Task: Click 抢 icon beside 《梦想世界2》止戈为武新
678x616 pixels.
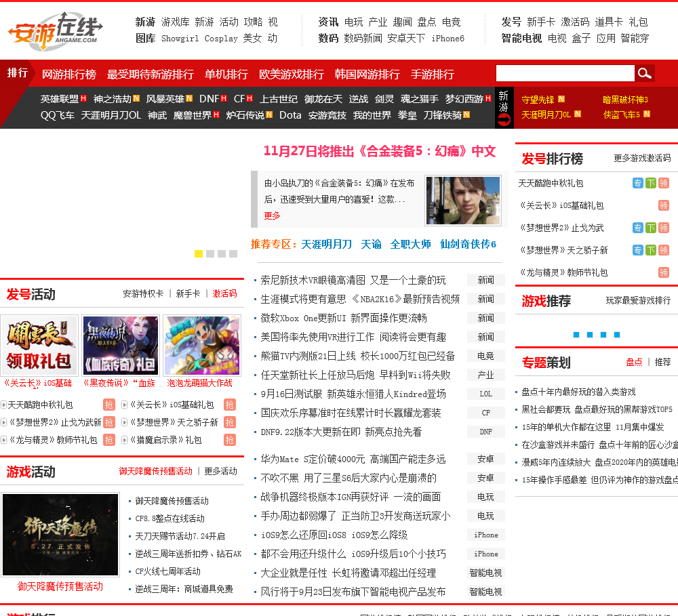Action: [109, 422]
